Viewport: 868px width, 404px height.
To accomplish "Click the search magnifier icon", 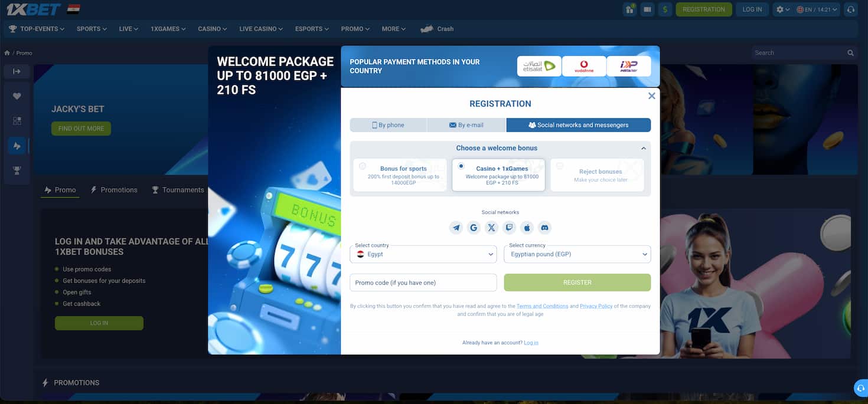I will [850, 52].
